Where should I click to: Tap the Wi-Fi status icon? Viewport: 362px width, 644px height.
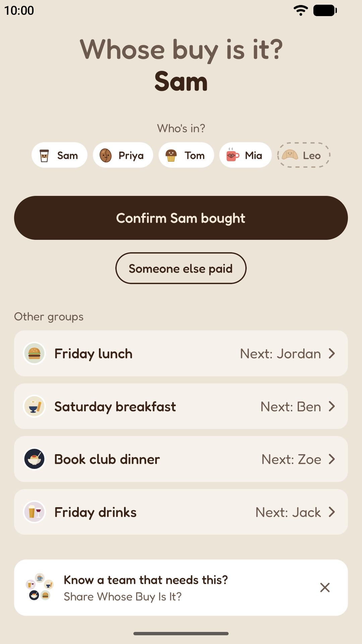pos(301,10)
